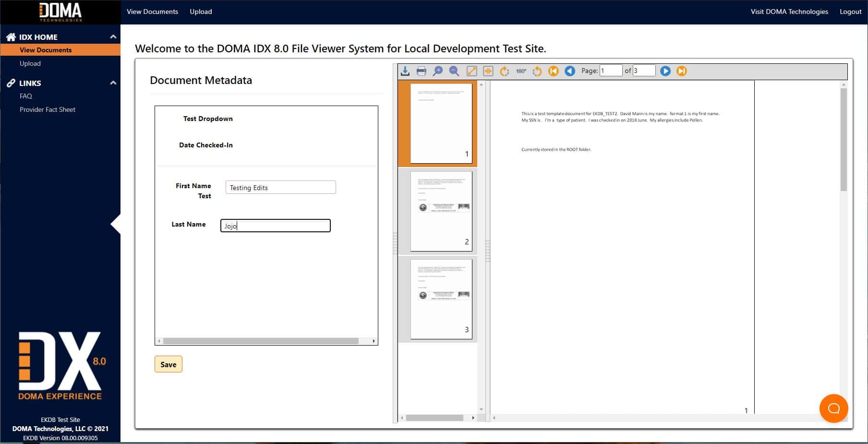The height and width of the screenshot is (444, 868).
Task: Click the DOMA Technologies logo
Action: [60, 12]
